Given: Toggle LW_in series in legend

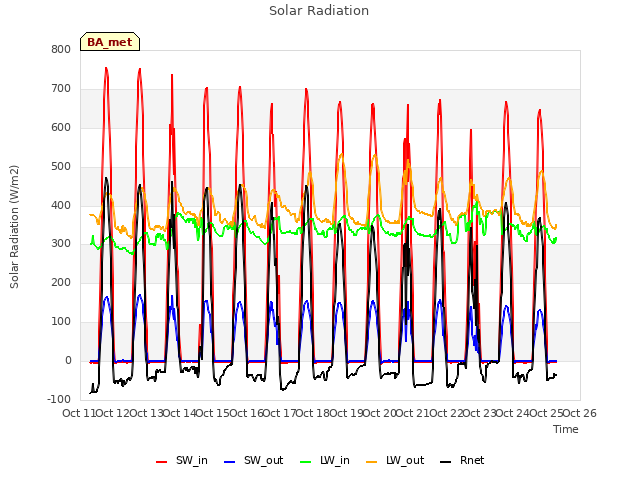Looking at the screenshot, I should click(325, 460).
